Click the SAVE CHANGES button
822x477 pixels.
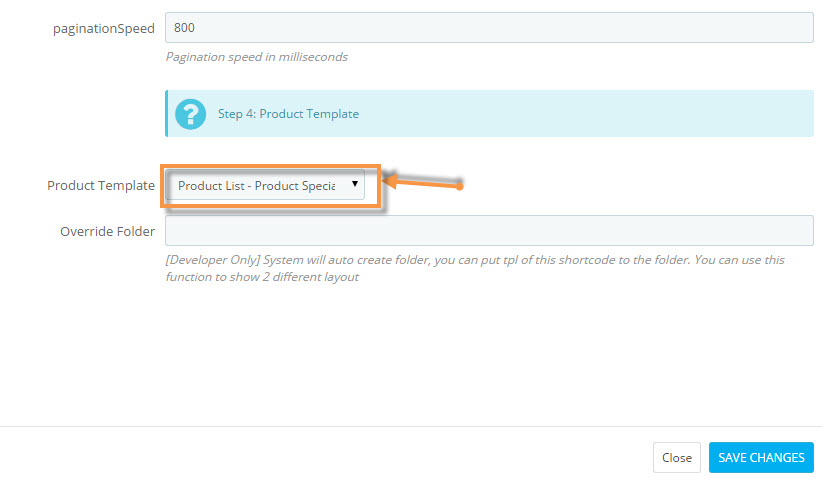tap(761, 458)
